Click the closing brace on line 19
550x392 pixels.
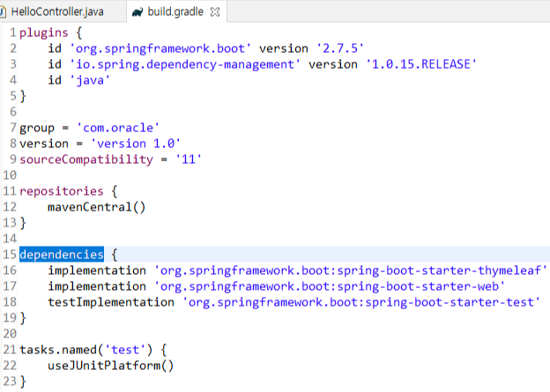point(23,318)
